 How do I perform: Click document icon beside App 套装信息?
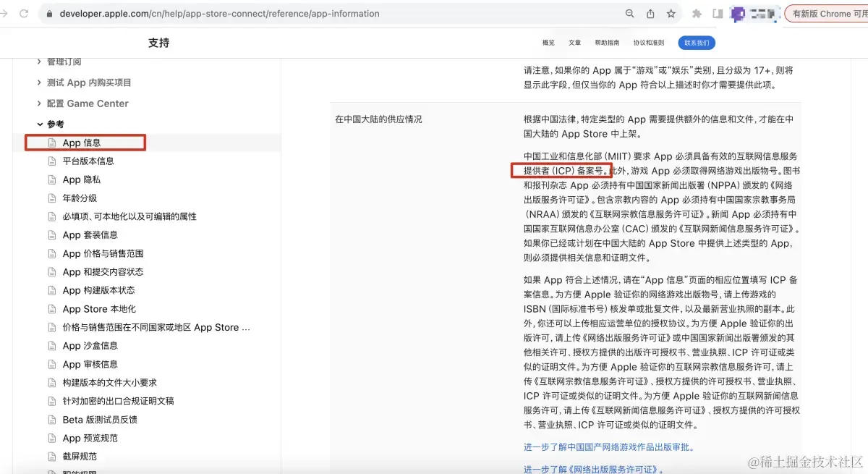coord(51,234)
